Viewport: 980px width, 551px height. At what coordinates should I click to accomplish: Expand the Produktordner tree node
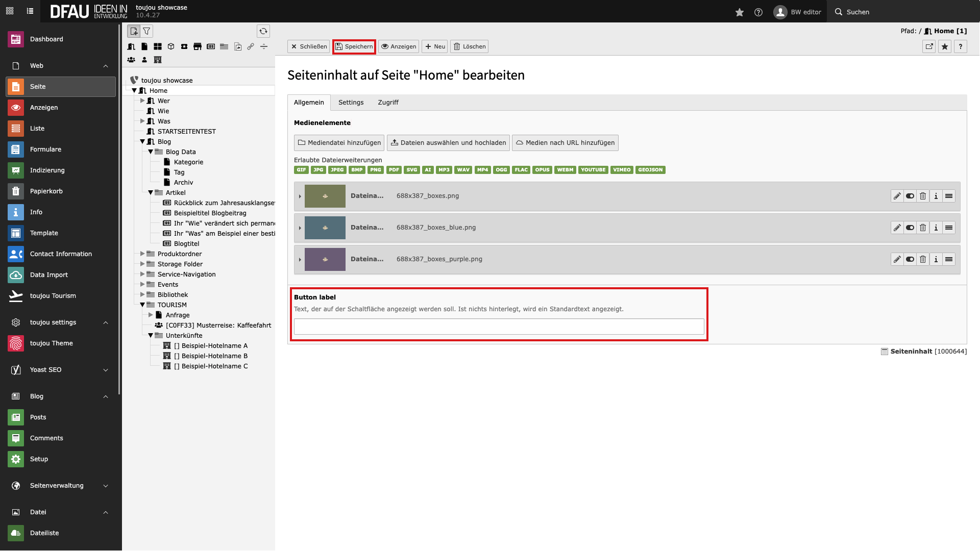[x=142, y=254]
